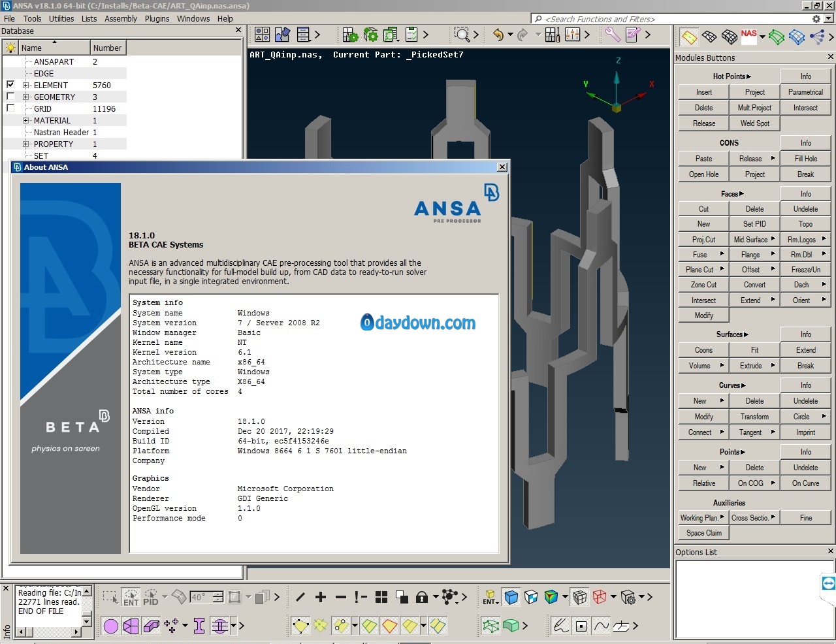The image size is (836, 644).
Task: Open the notes pencil-and-page icon
Action: coord(632,35)
